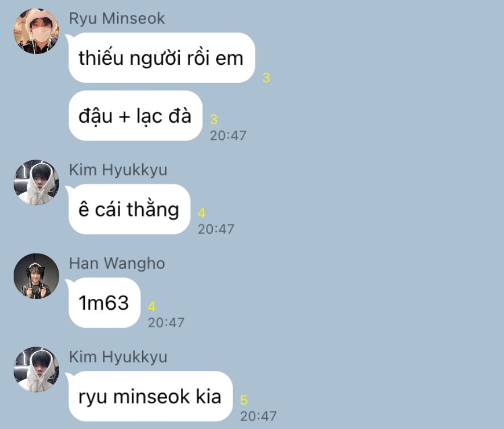
Task: Tap read count 5 beside 'ryu minseok kia'
Action: (244, 400)
